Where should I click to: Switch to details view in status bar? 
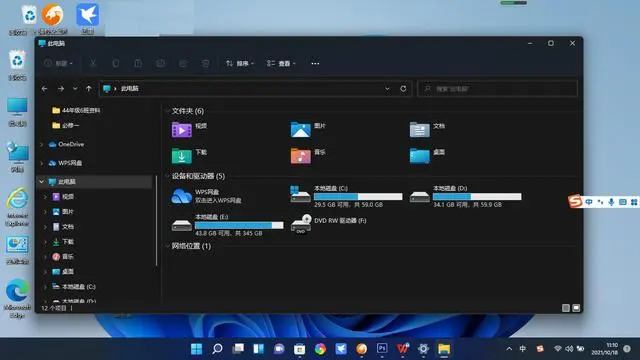566,308
